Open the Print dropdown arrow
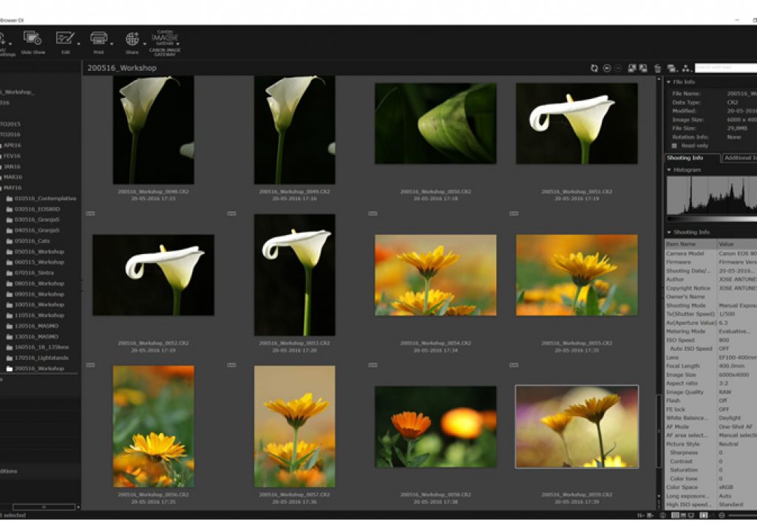The width and height of the screenshot is (757, 532). pos(112,44)
